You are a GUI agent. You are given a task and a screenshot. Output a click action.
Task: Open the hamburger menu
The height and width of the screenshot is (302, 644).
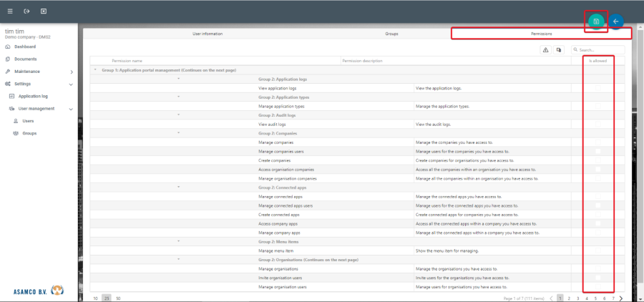(10, 11)
